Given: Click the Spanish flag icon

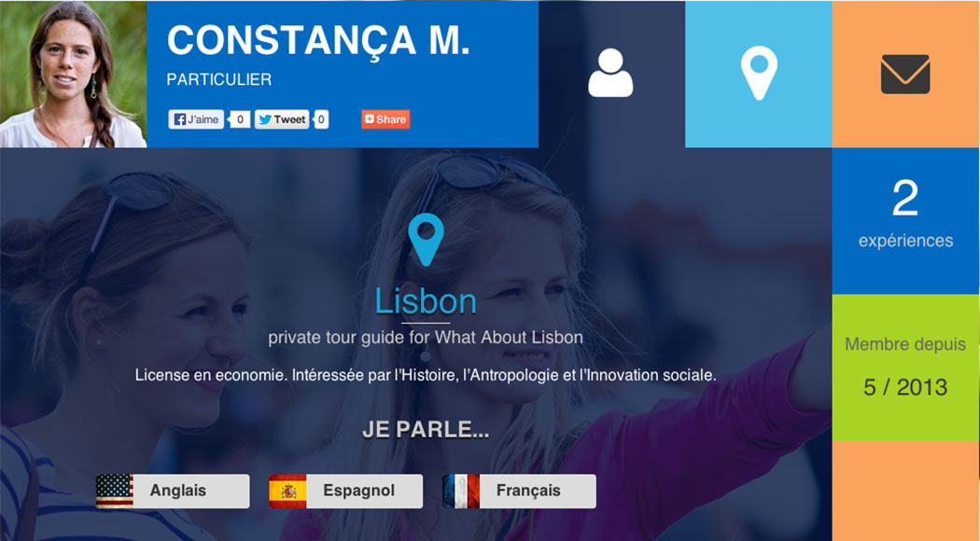Looking at the screenshot, I should (x=287, y=491).
